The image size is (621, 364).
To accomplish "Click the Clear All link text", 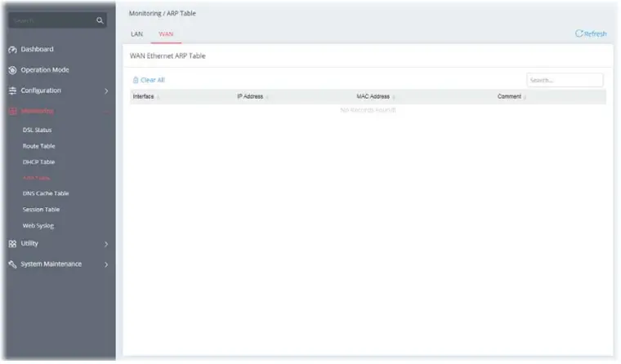I will click(x=153, y=80).
